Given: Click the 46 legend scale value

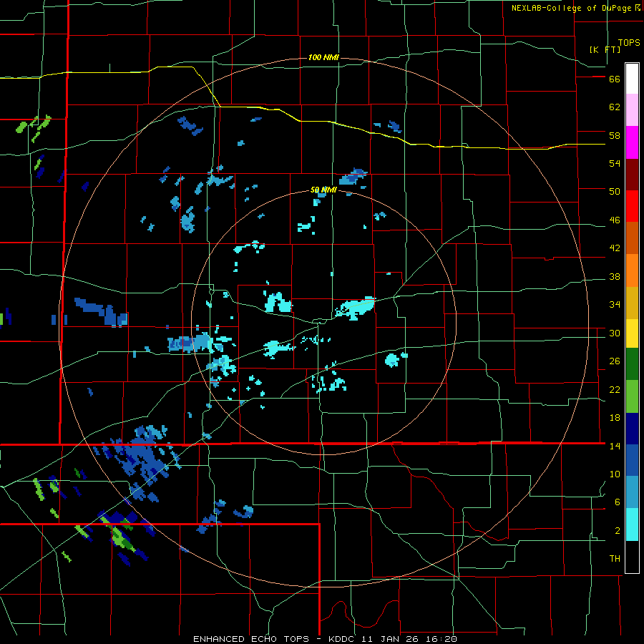Looking at the screenshot, I should (615, 220).
